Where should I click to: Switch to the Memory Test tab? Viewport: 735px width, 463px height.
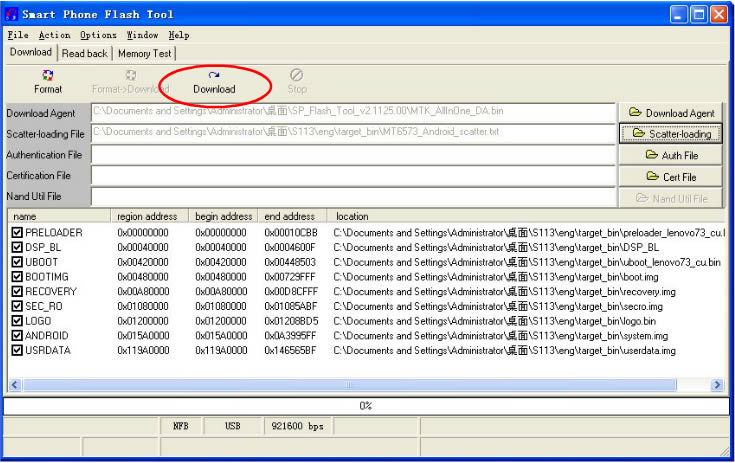[144, 53]
